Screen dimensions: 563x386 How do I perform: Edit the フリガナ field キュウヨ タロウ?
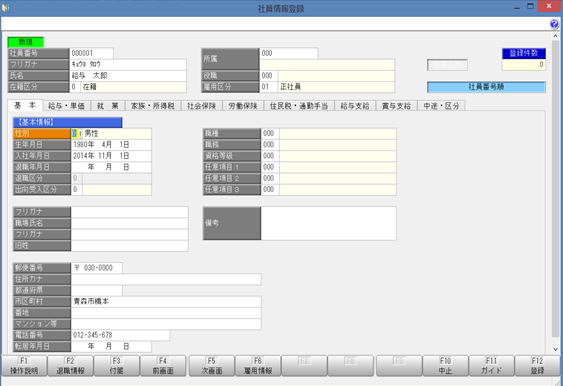[x=129, y=64]
